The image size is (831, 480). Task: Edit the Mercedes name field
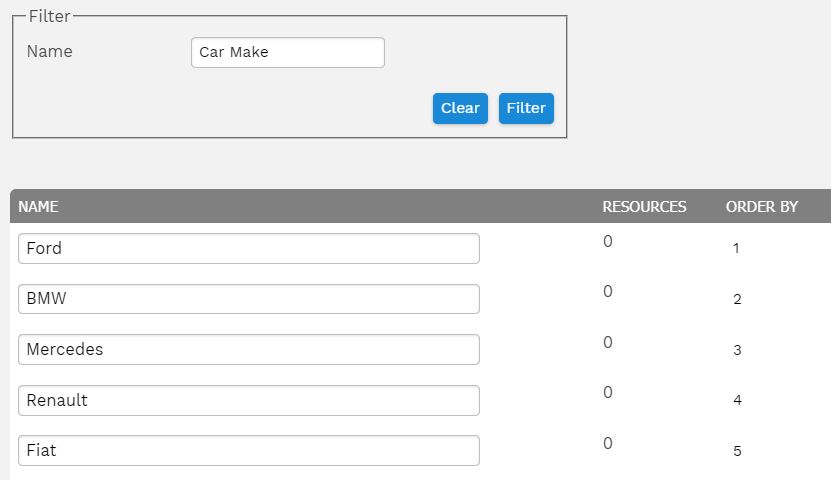[249, 350]
